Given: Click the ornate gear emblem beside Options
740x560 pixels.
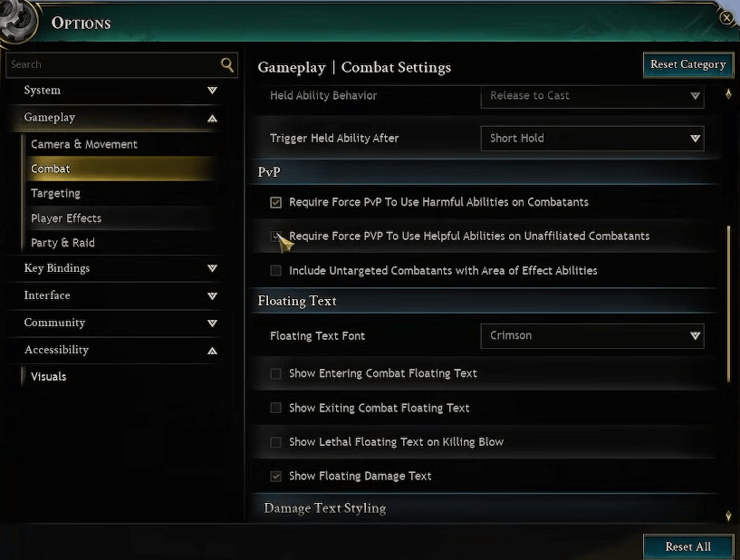Looking at the screenshot, I should pos(21,20).
